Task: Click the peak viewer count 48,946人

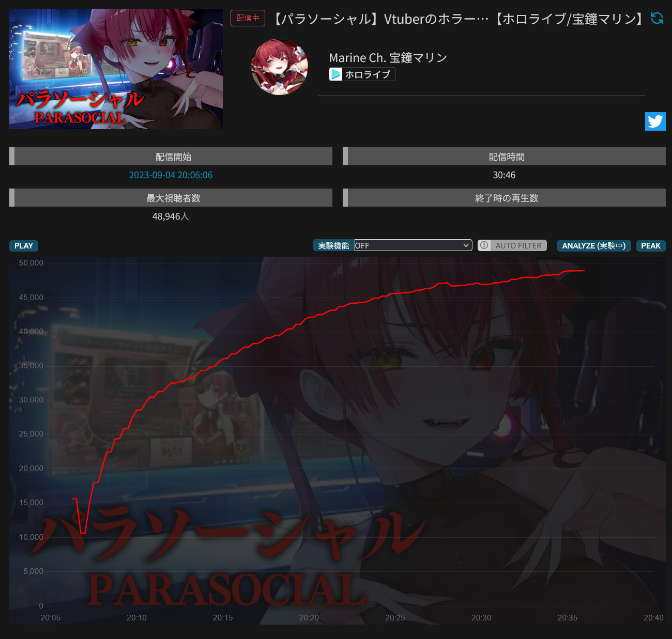Action: (x=171, y=216)
